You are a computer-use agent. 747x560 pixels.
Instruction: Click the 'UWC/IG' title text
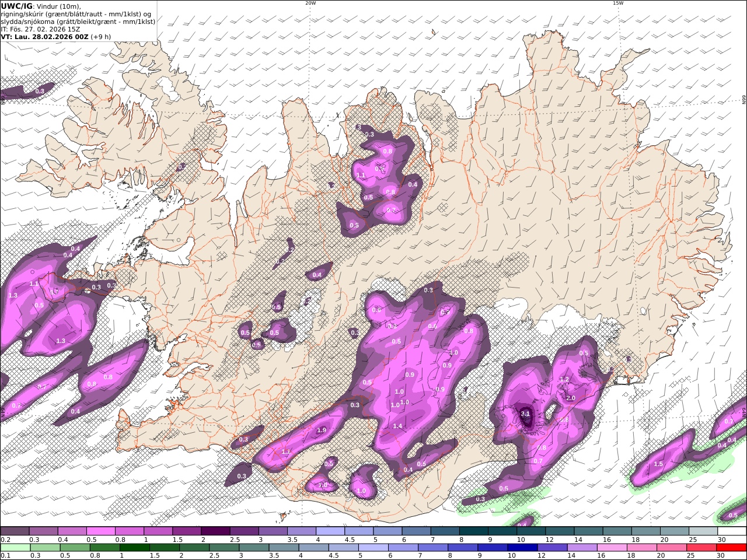click(17, 6)
